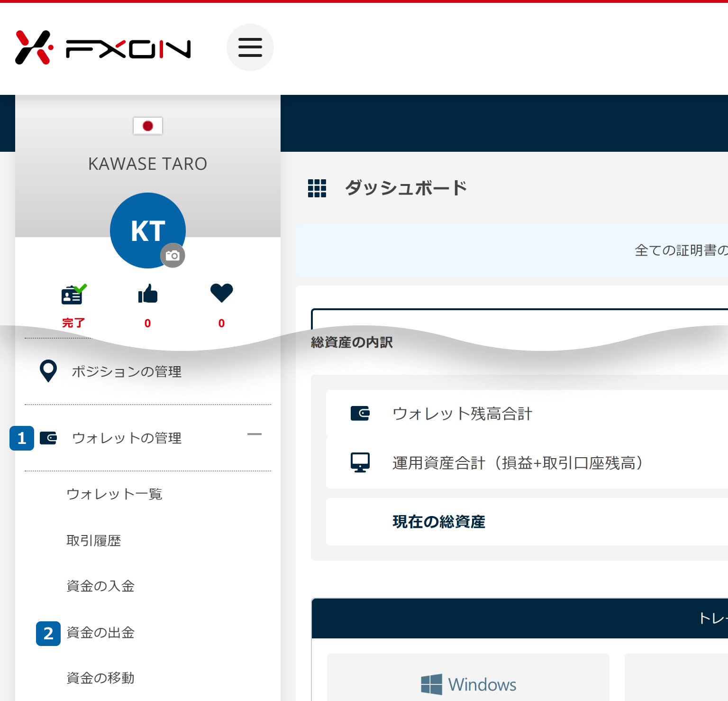Viewport: 728px width, 701px height.
Task: Click the 全ての証明書 notice banner
Action: pyautogui.click(x=512, y=250)
